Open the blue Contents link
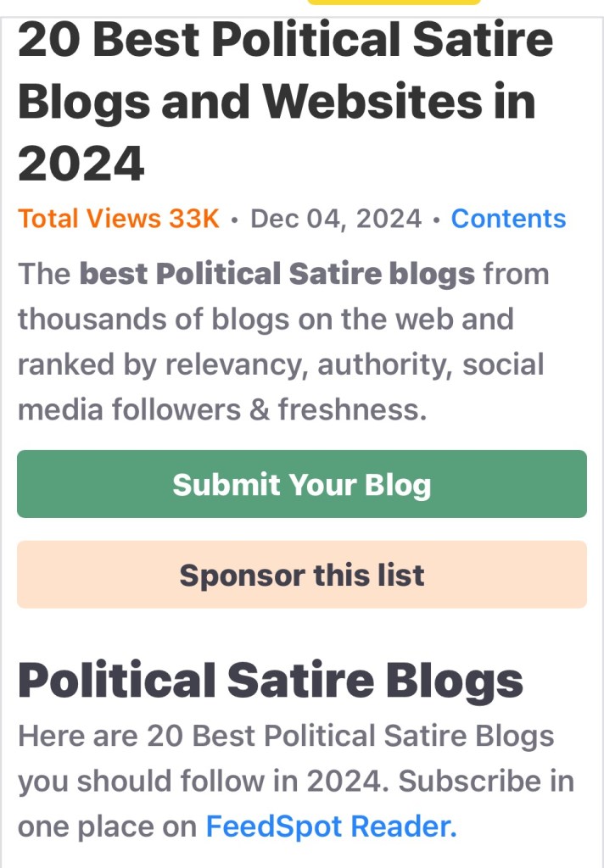The height and width of the screenshot is (868, 604). [x=508, y=219]
